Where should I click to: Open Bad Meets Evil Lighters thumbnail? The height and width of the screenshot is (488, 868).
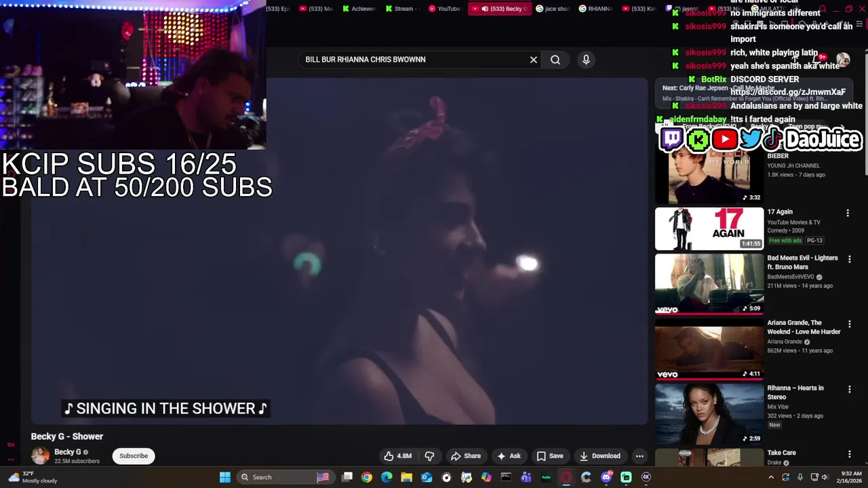pos(709,284)
